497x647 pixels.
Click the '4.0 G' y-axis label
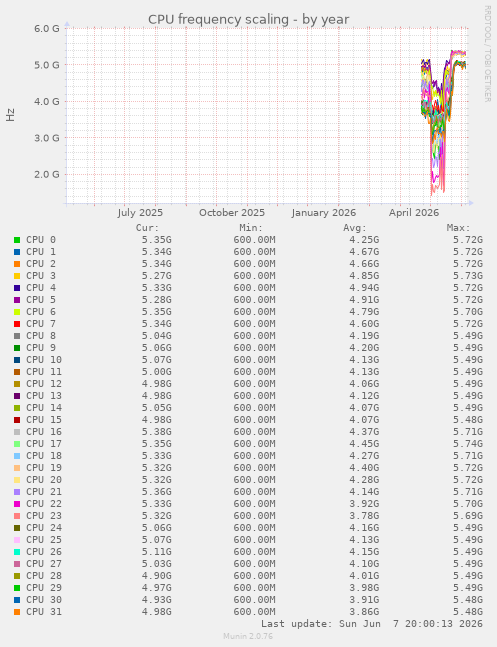click(x=47, y=102)
